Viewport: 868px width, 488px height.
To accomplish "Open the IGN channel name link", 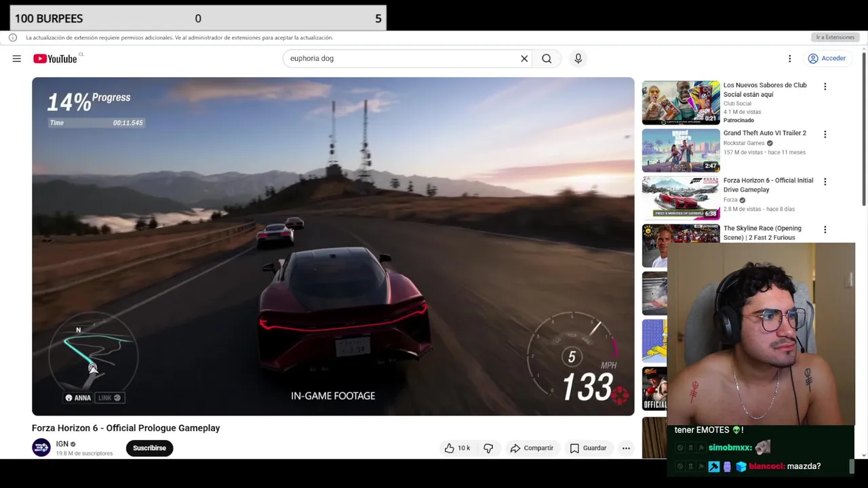I will 62,444.
